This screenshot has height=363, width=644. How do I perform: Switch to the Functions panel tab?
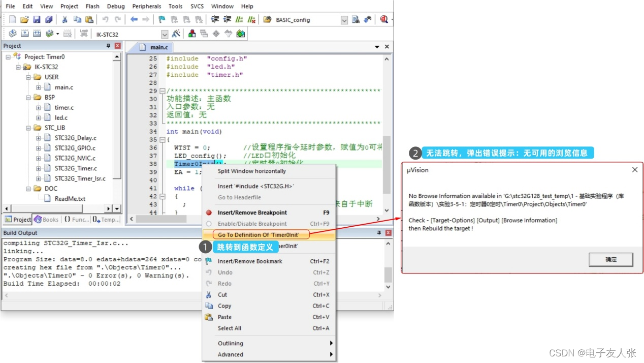click(76, 220)
